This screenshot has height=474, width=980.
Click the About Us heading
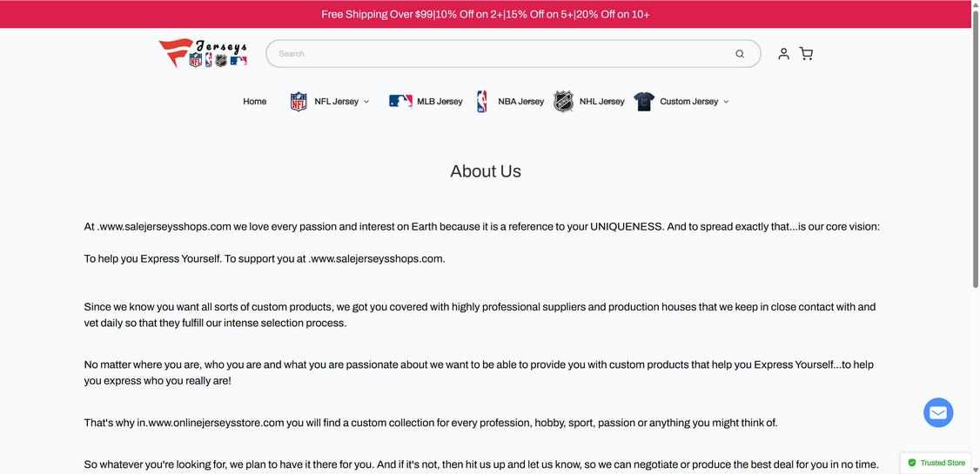point(486,171)
